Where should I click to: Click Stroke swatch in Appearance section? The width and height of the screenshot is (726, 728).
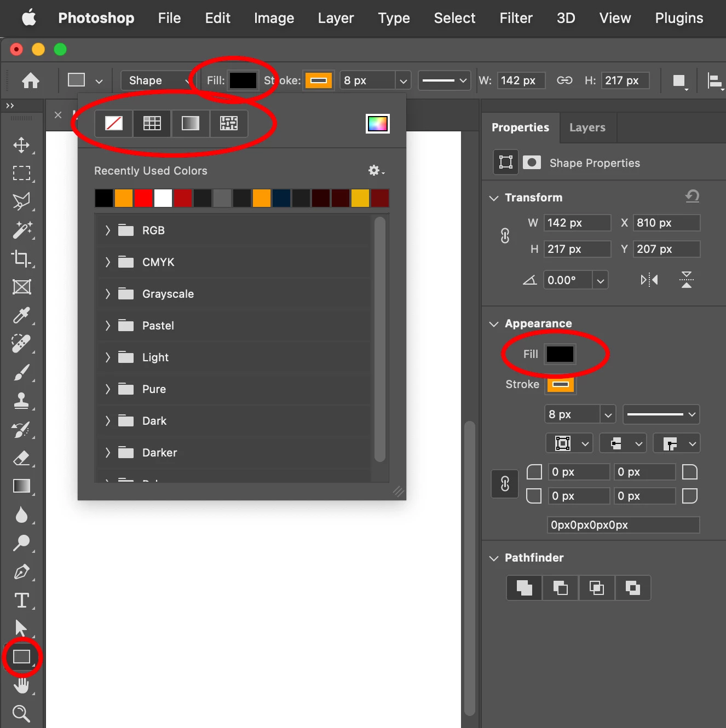coord(561,384)
